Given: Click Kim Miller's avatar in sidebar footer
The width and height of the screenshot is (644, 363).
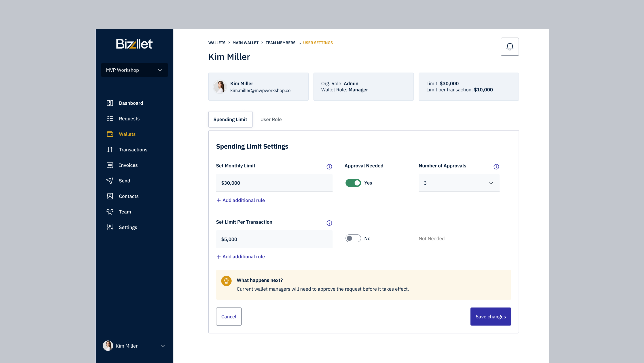Looking at the screenshot, I should (108, 346).
